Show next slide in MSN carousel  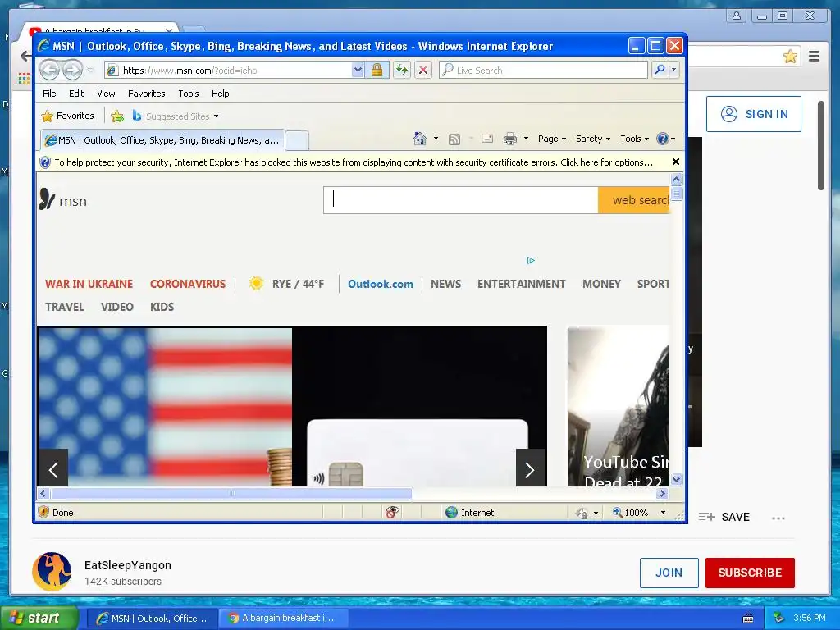click(x=530, y=469)
